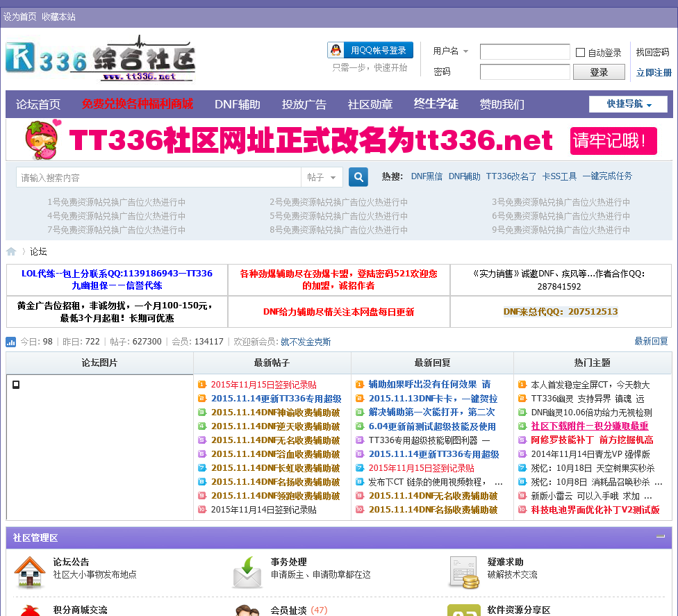Open 终生学徒 navigation item

[436, 103]
